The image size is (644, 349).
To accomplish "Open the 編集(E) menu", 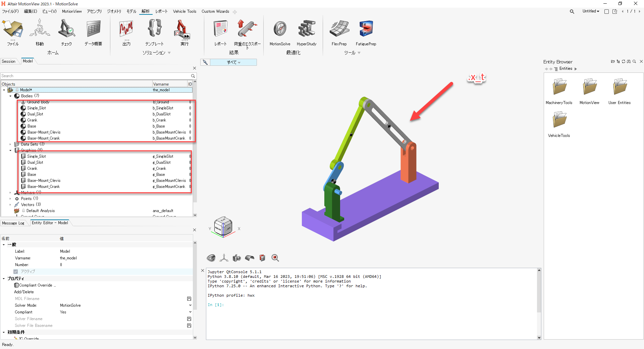I will (31, 11).
